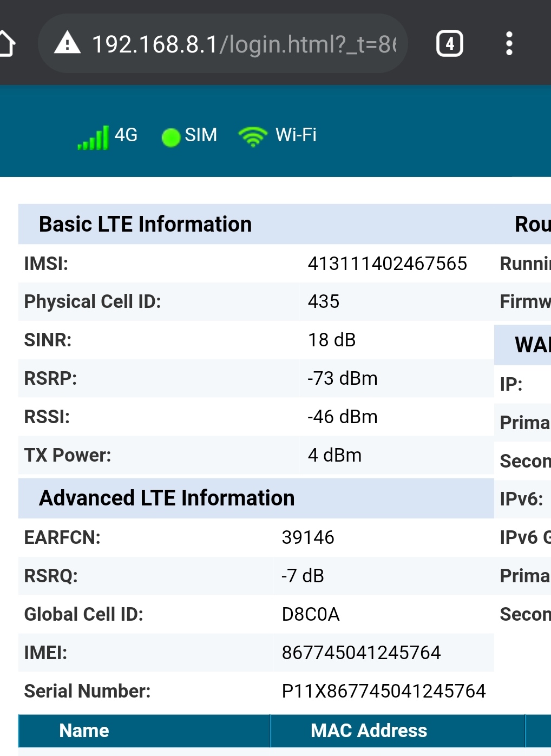Select RSRQ value -7 dB
This screenshot has width=551, height=756.
click(303, 576)
